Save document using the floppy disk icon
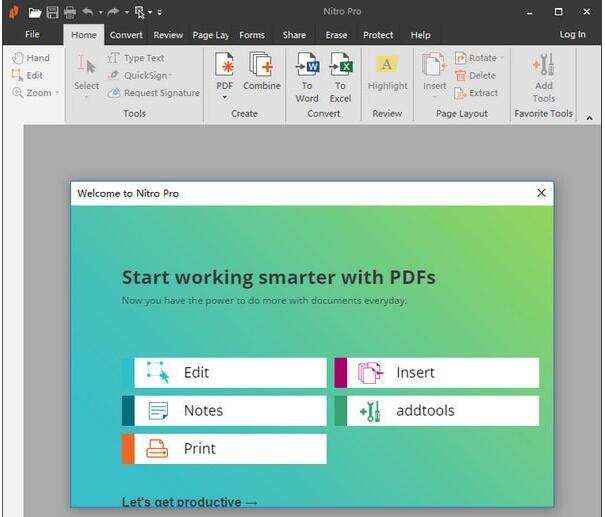 (52, 12)
